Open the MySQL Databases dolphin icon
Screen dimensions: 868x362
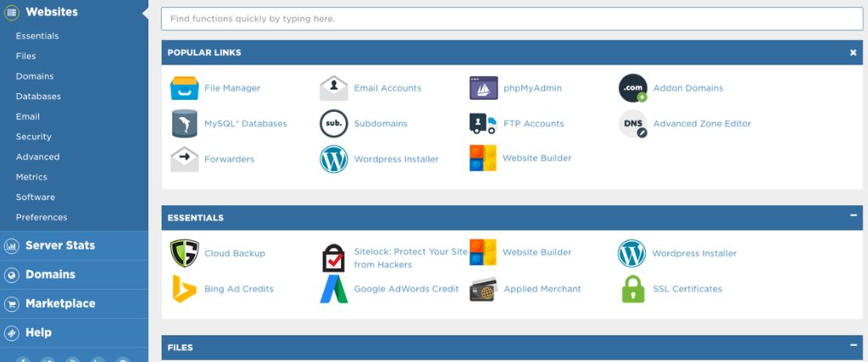click(x=184, y=124)
